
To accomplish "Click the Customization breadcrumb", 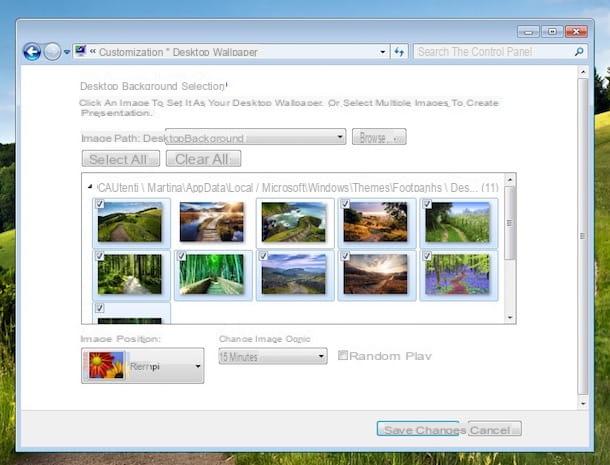I will pyautogui.click(x=131, y=52).
